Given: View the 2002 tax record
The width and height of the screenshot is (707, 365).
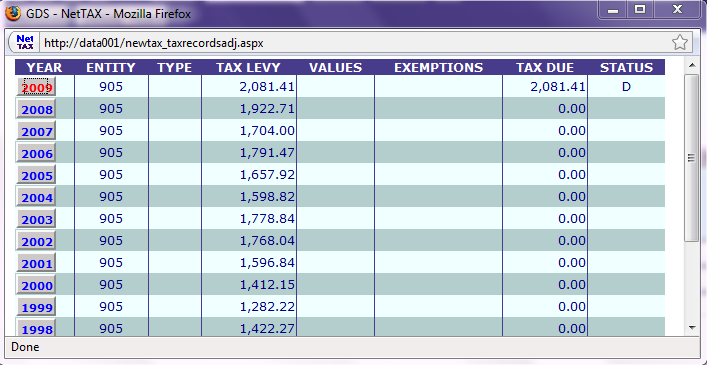Looking at the screenshot, I should click(36, 241).
